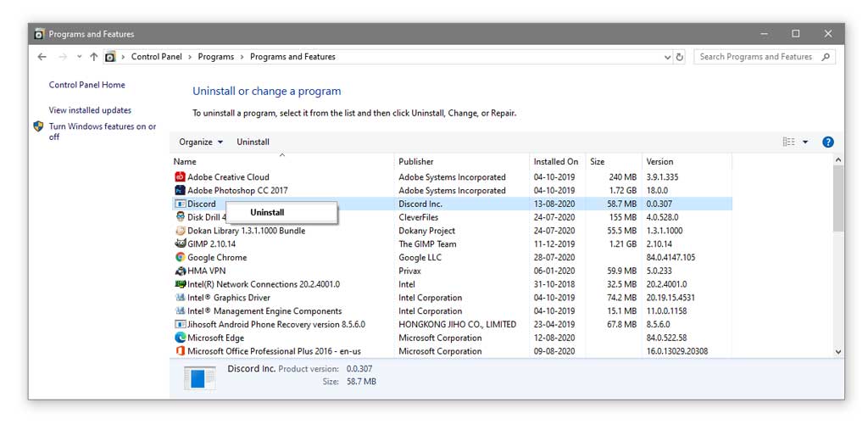Expand the chevron after Programs breadcrumb
Image resolution: width=868 pixels, height=425 pixels.
pyautogui.click(x=242, y=57)
